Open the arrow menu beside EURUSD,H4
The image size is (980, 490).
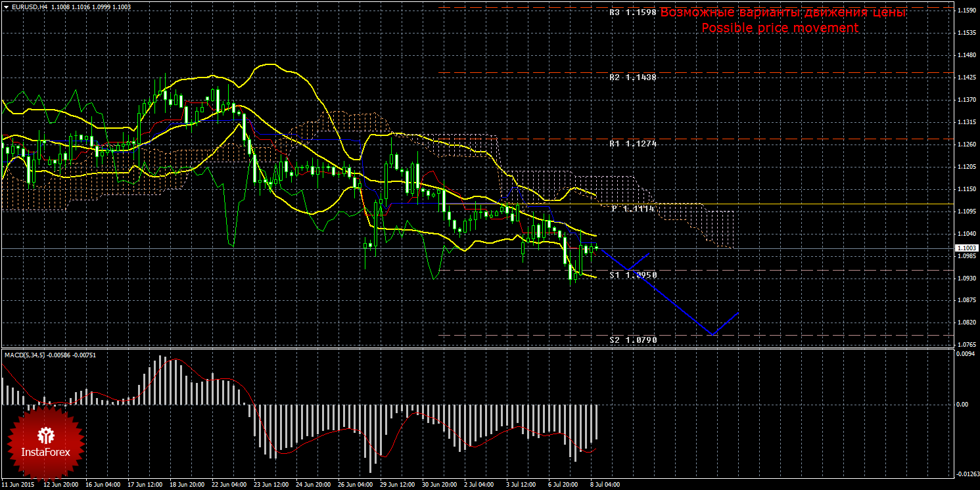pyautogui.click(x=5, y=7)
